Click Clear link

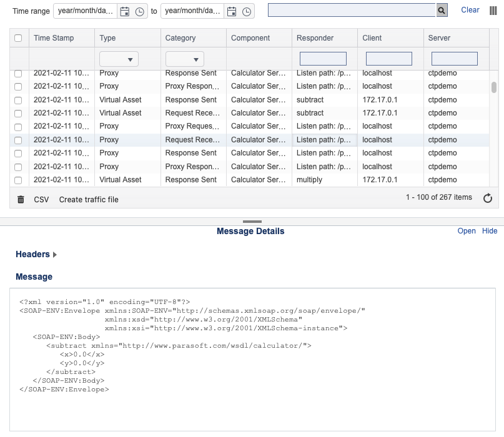pos(470,10)
